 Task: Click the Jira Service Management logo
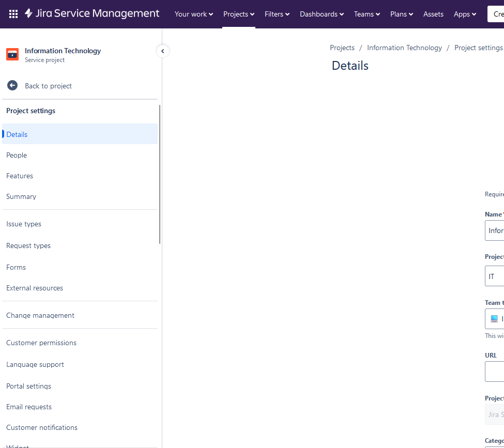tap(92, 13)
